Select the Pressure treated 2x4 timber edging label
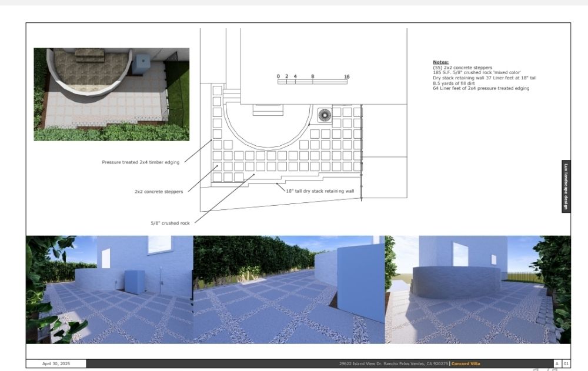Image resolution: width=588 pixels, height=371 pixels. [x=141, y=162]
